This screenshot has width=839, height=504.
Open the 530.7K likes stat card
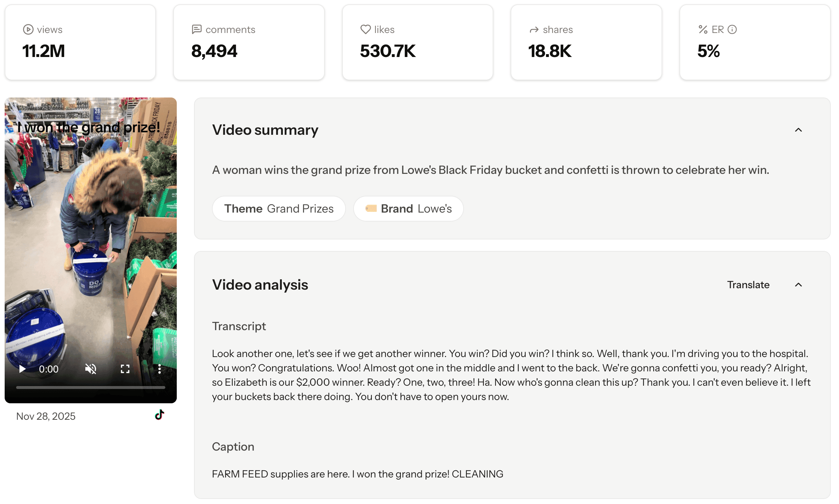417,42
